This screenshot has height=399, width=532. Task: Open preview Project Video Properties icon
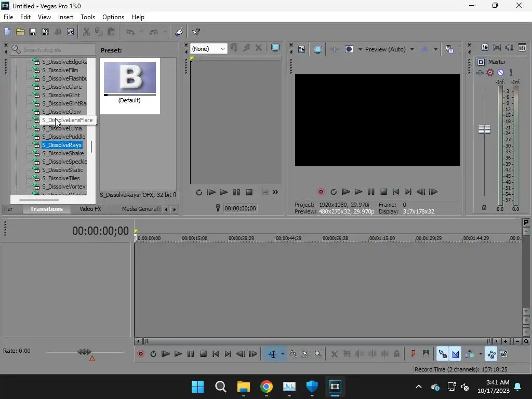click(302, 49)
